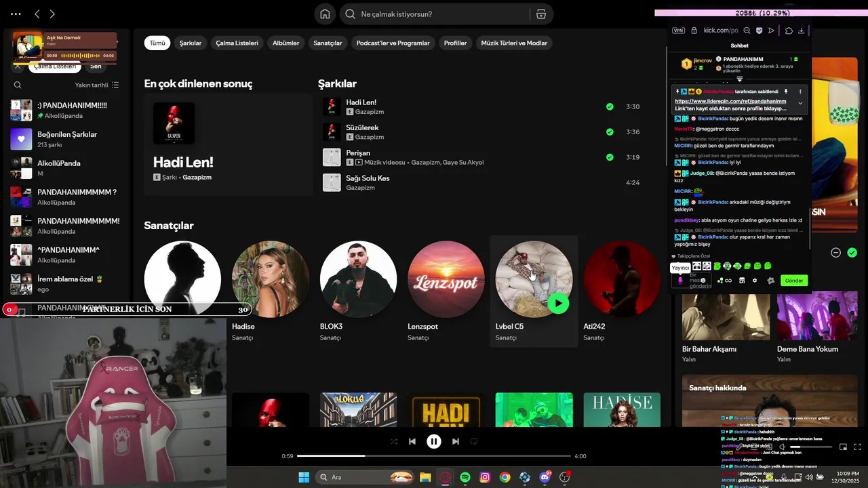Viewport: 868px width, 488px height.
Task: Select the Tümü filter tab
Action: click(157, 43)
